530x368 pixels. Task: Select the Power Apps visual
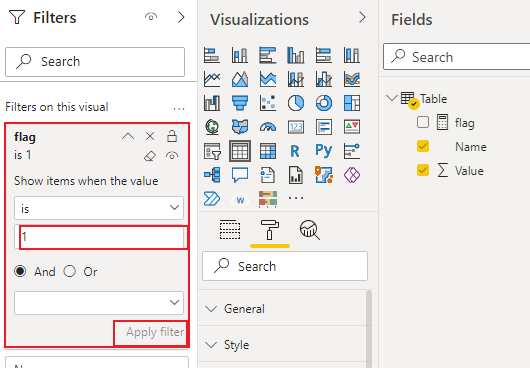coord(352,175)
